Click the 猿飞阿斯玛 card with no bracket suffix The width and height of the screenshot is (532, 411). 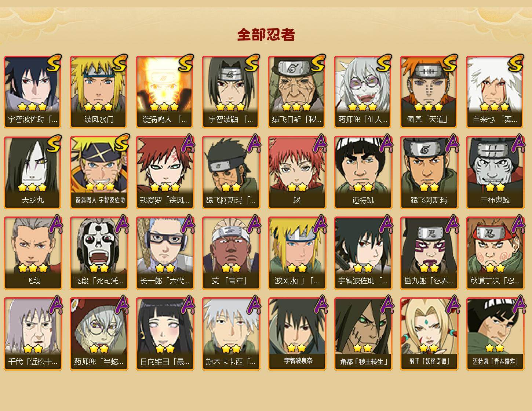(429, 172)
